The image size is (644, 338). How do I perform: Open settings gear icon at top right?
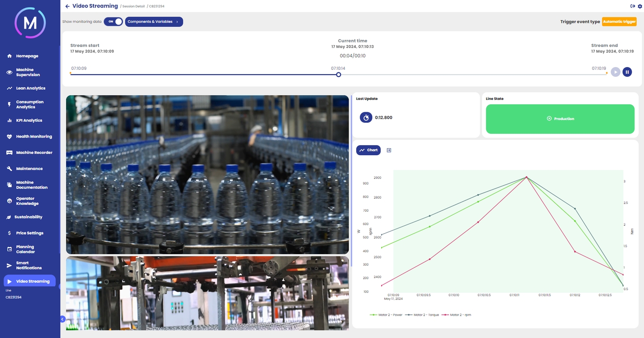click(640, 6)
